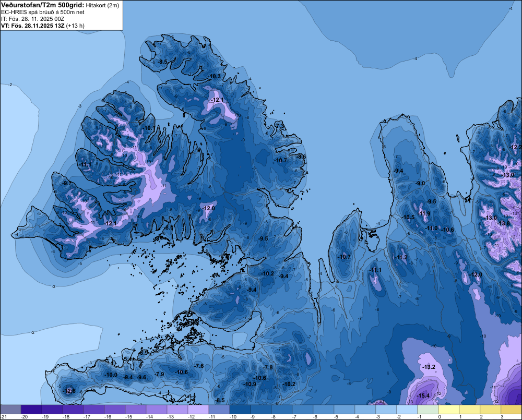
Task: Click the -11.0 temperature value
Action: click(432, 229)
